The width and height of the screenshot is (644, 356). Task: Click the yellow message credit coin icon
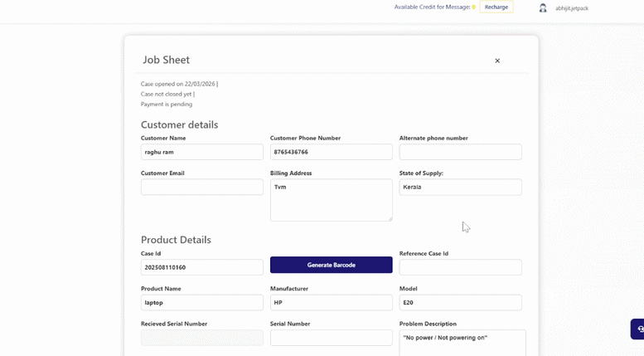[474, 7]
